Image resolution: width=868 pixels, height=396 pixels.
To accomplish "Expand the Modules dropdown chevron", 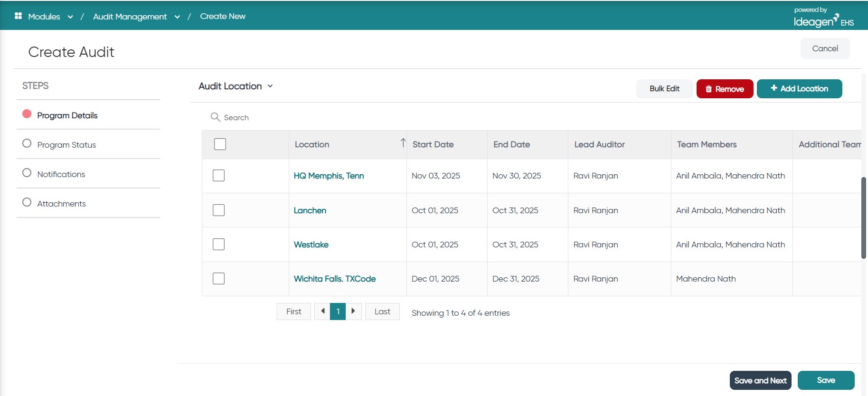I will point(70,17).
